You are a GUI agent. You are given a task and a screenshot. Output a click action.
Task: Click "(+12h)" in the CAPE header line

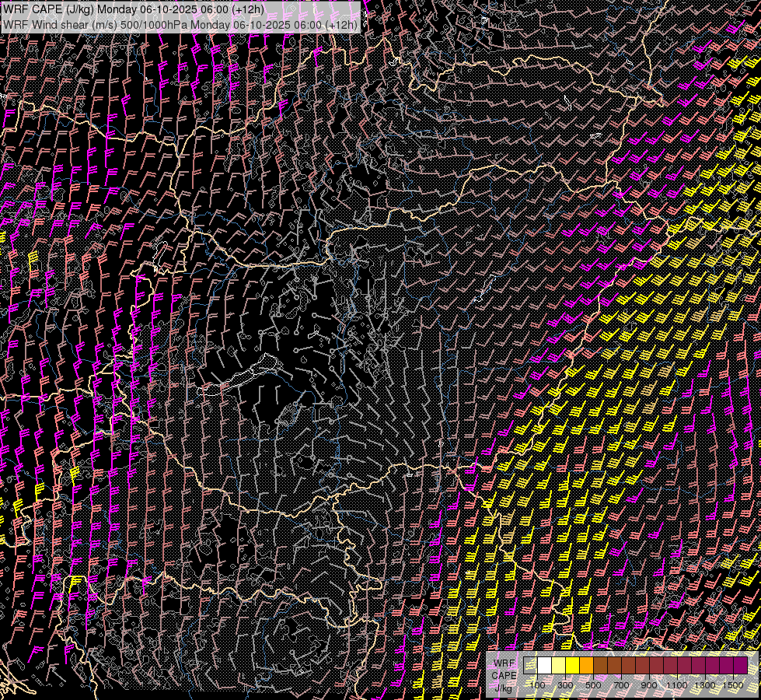click(248, 9)
